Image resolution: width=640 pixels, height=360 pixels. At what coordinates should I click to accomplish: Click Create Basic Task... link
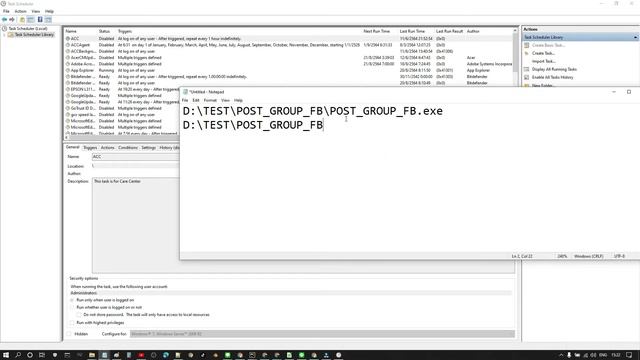[x=549, y=45]
